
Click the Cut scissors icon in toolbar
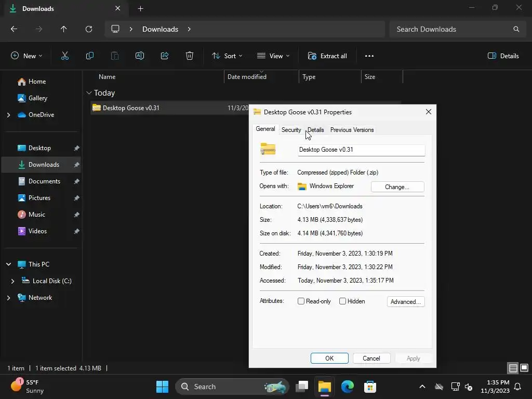(x=65, y=56)
